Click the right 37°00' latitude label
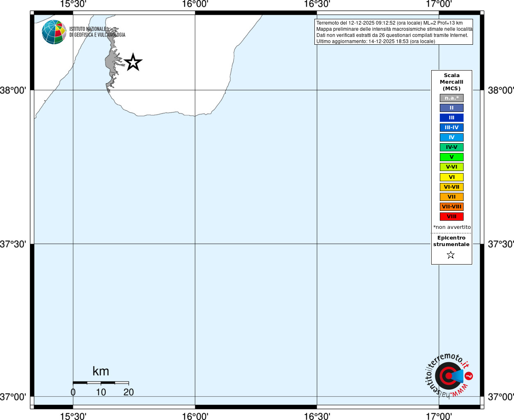Viewport: 514px width, 420px height. [500, 397]
